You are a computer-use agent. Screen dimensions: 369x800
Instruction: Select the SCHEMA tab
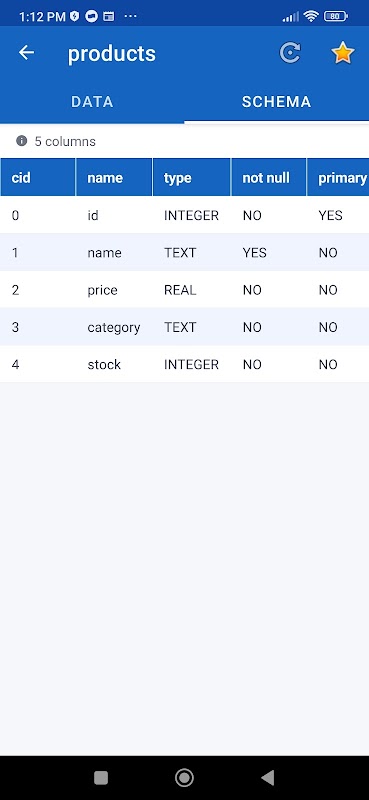click(x=276, y=102)
